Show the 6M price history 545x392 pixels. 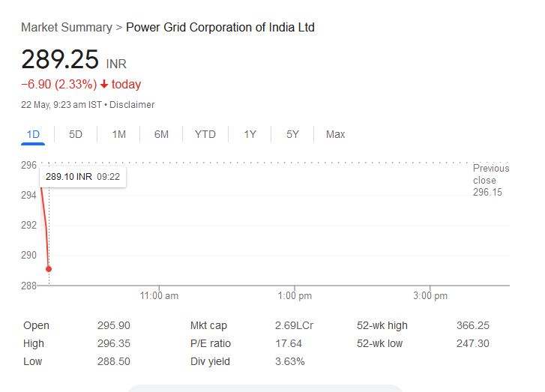click(161, 134)
